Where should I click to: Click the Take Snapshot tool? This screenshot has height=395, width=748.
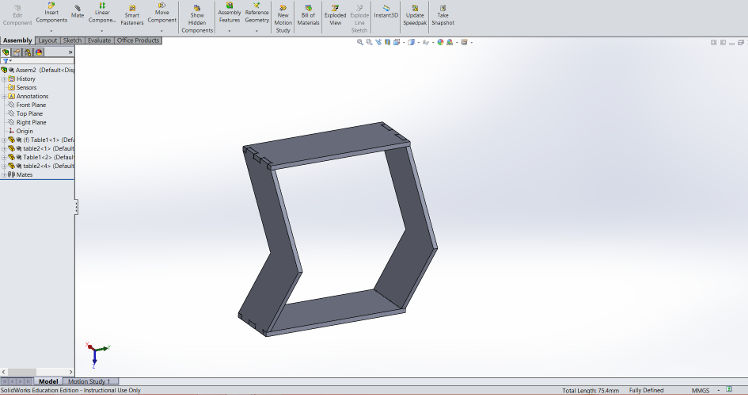click(x=443, y=15)
